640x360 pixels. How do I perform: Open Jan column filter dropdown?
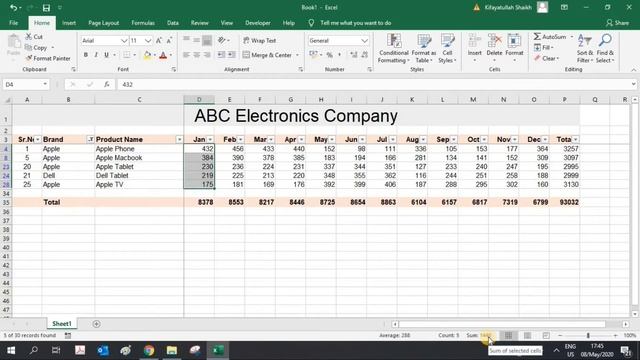coord(210,140)
